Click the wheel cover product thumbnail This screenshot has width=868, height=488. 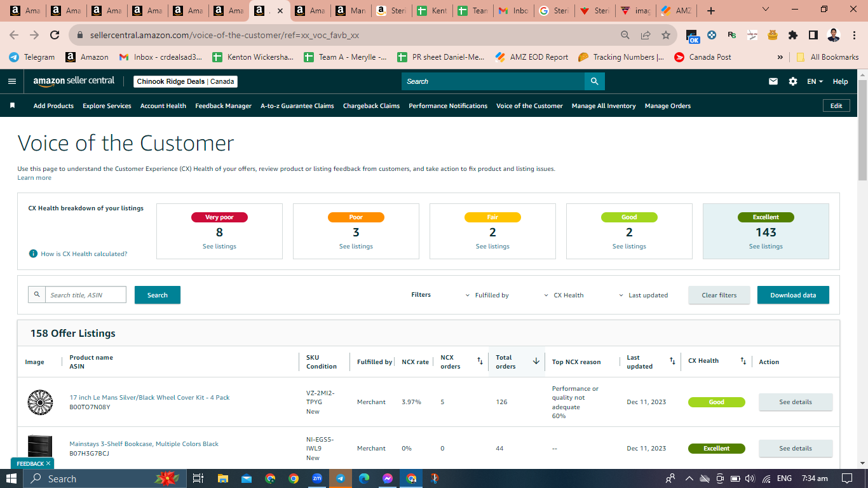[x=40, y=402]
